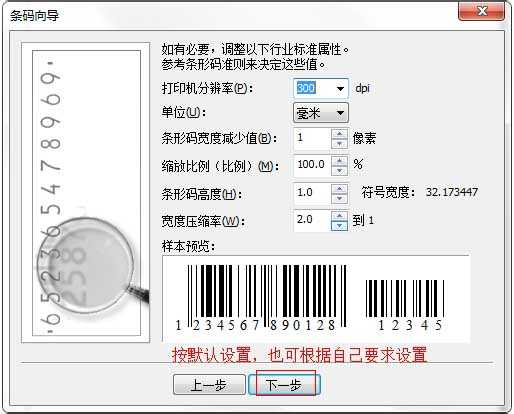This screenshot has width=514, height=414.
Task: Click the 像素 unit text
Action: [x=364, y=138]
